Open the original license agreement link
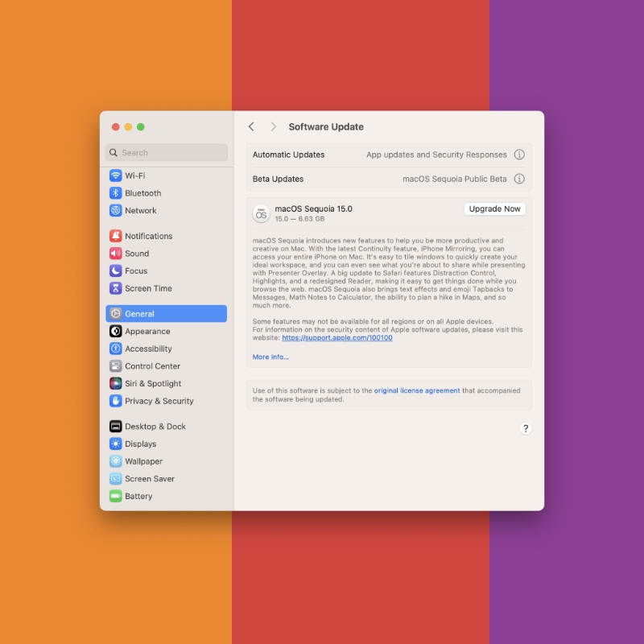The image size is (644, 644). 416,390
